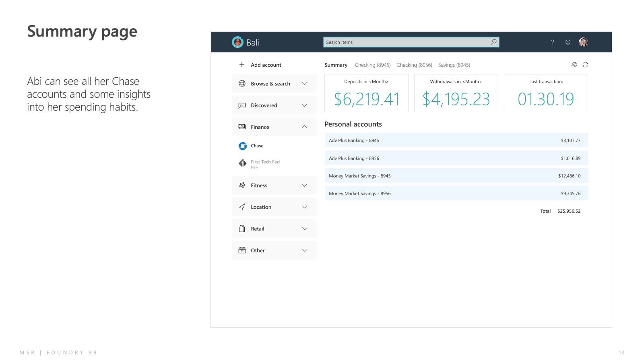Click the refresh icon
This screenshot has height=362, width=644.
(585, 65)
